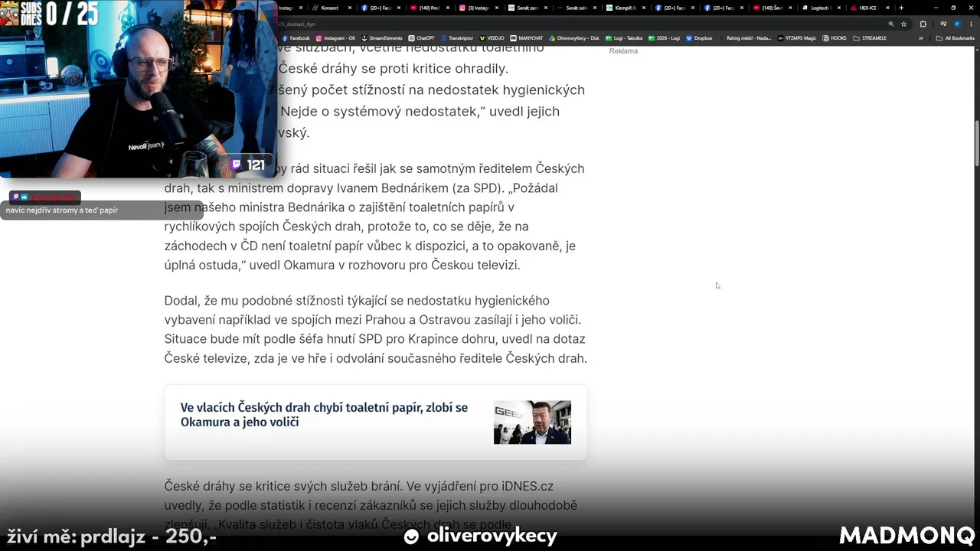Open the browser profile avatar
The height and width of the screenshot is (551, 980).
click(x=957, y=24)
